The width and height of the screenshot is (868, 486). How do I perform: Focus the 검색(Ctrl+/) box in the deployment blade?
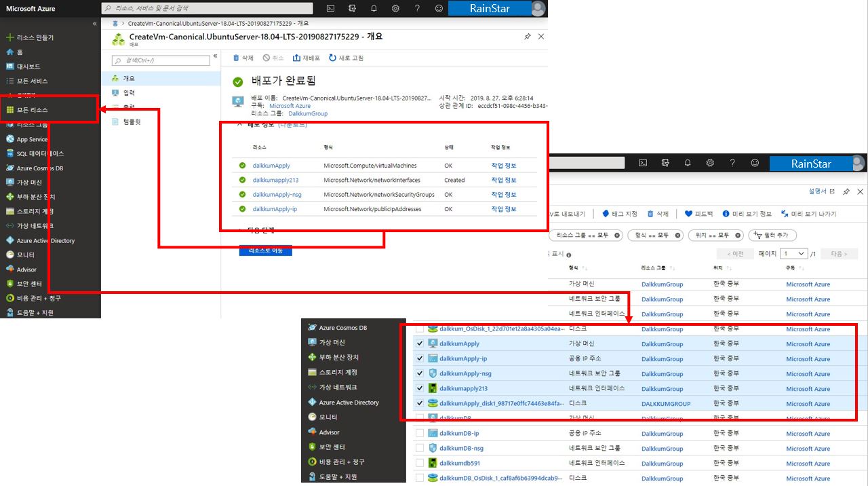(161, 60)
